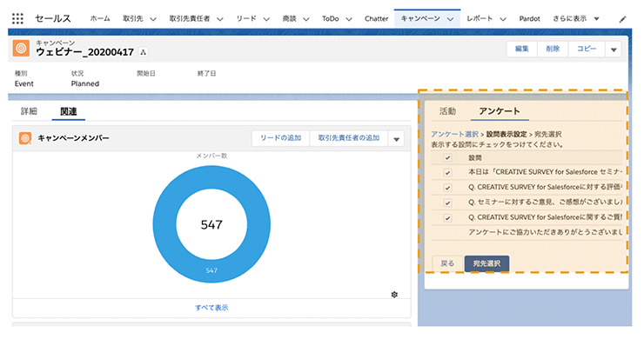Select the 関連 tab
Viewport: 644px width, 339px height.
click(68, 111)
